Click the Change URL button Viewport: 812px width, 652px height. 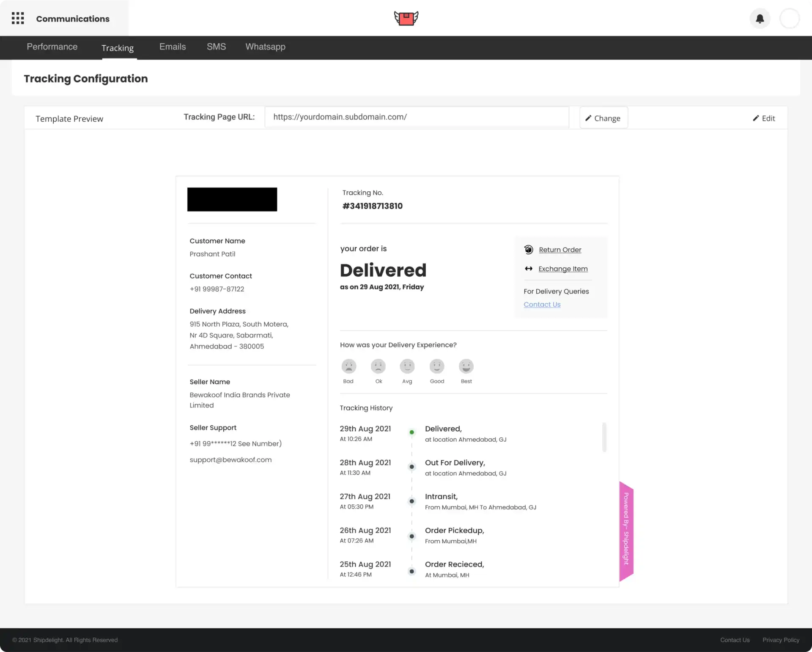pos(604,118)
